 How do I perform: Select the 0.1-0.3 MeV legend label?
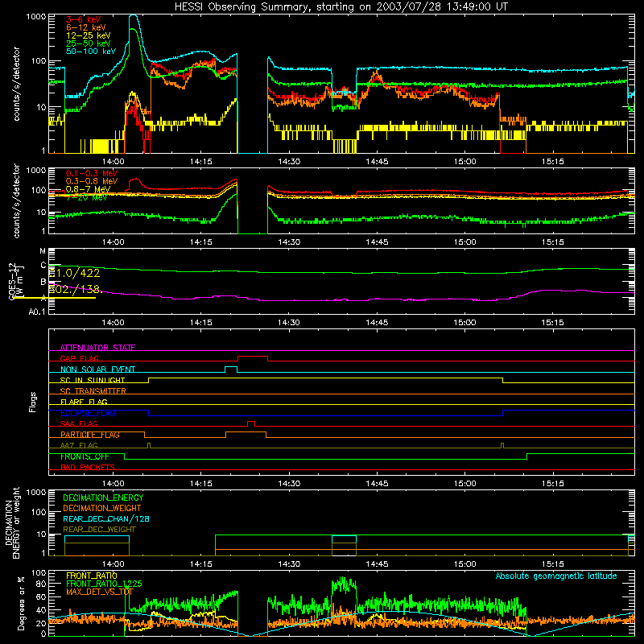[92, 173]
